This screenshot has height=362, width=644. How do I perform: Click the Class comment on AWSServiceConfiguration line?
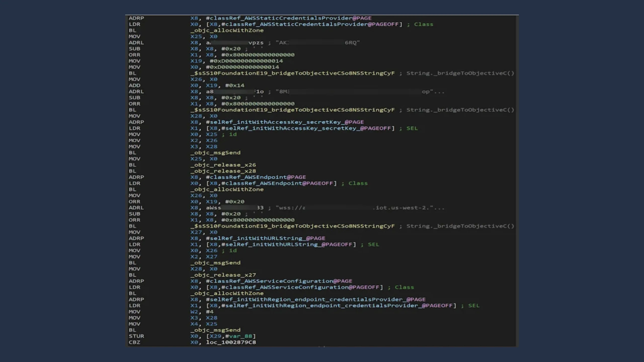[404, 287]
